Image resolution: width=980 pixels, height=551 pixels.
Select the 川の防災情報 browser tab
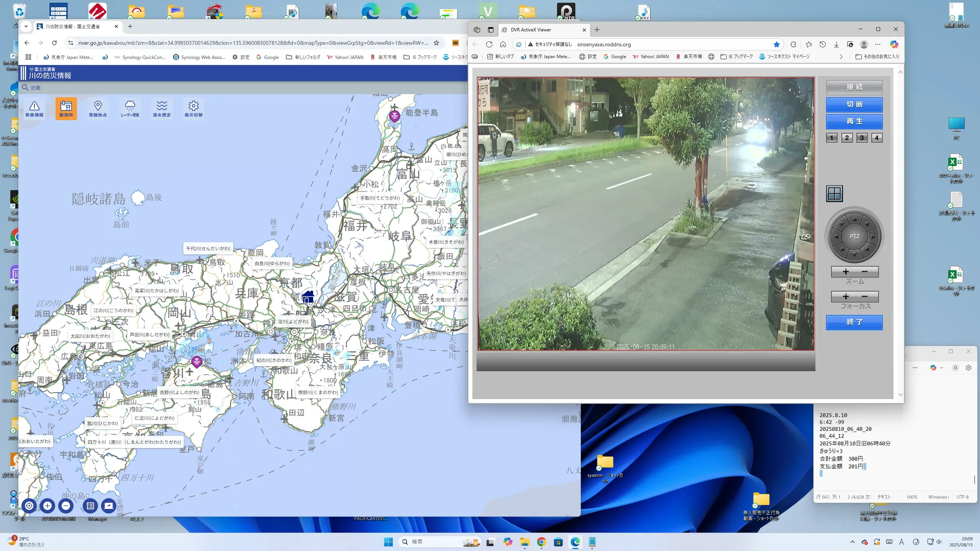coord(73,26)
